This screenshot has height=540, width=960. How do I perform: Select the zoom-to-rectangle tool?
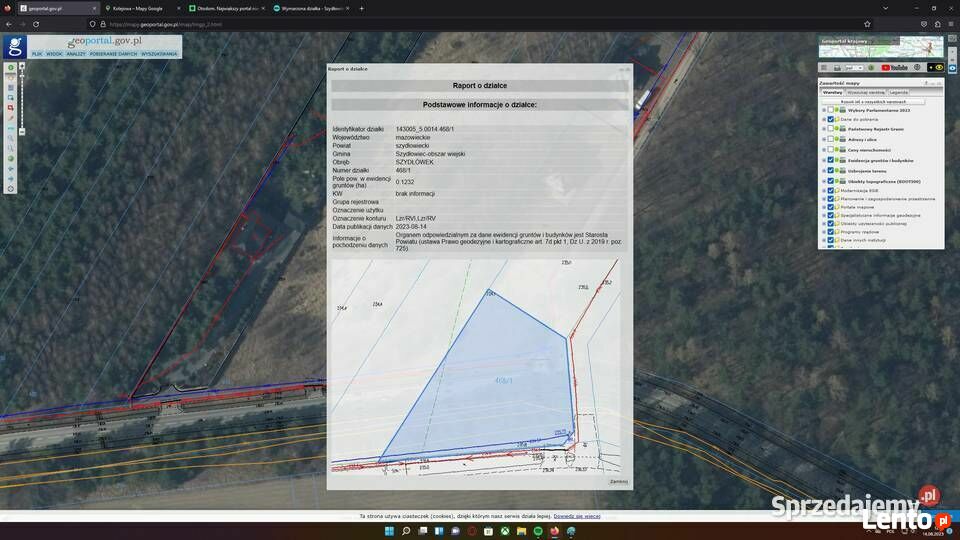point(10,98)
